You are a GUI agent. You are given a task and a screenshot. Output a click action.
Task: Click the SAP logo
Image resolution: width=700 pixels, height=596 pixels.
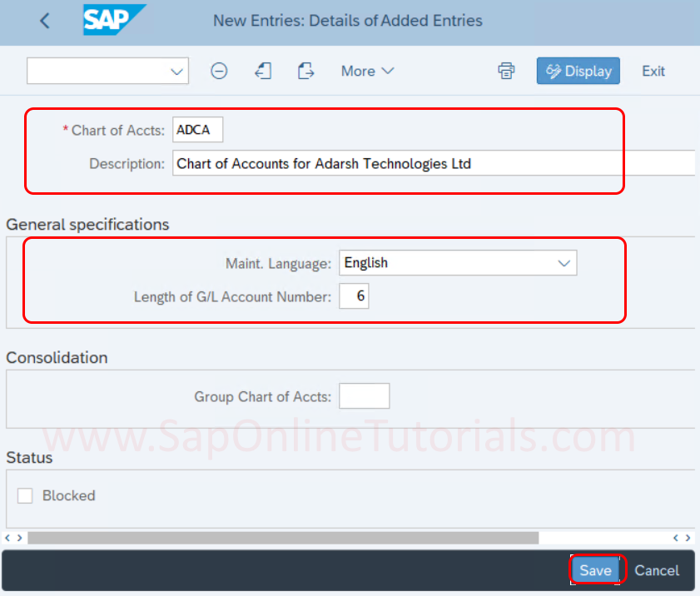pyautogui.click(x=114, y=20)
